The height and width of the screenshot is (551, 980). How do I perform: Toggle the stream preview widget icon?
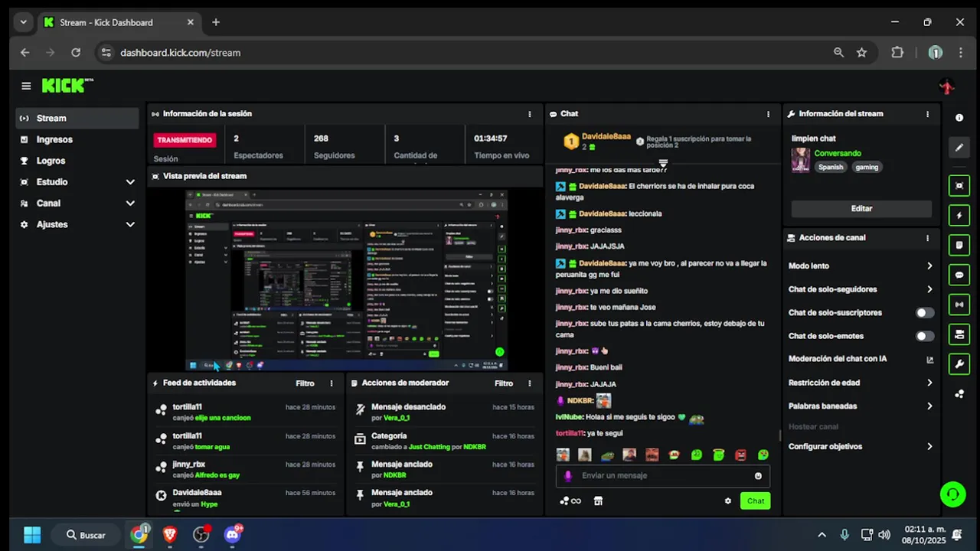[x=959, y=186]
